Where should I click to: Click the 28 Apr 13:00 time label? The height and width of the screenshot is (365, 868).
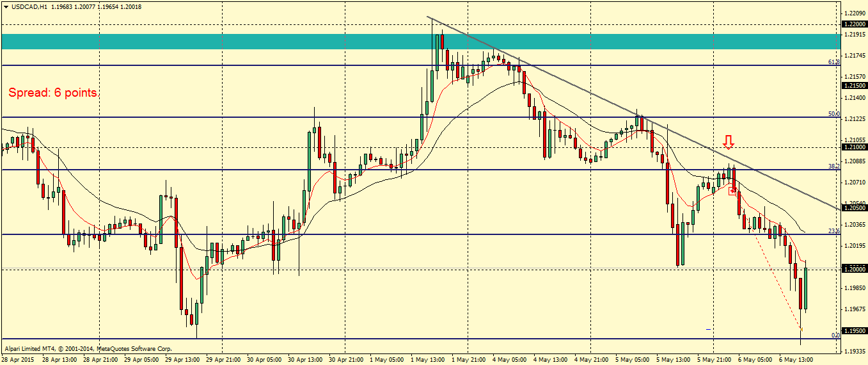[x=60, y=360]
